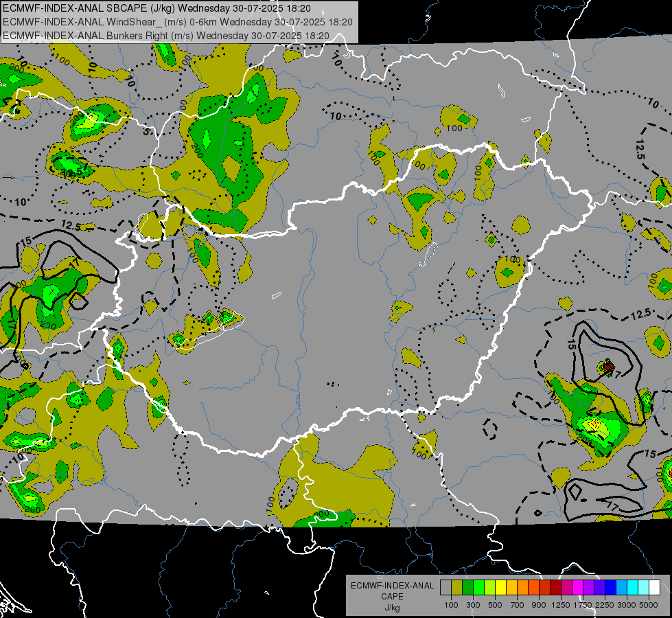The width and height of the screenshot is (672, 618).
Task: Click the SBCAPE (J/kg) title line
Action: (x=157, y=8)
